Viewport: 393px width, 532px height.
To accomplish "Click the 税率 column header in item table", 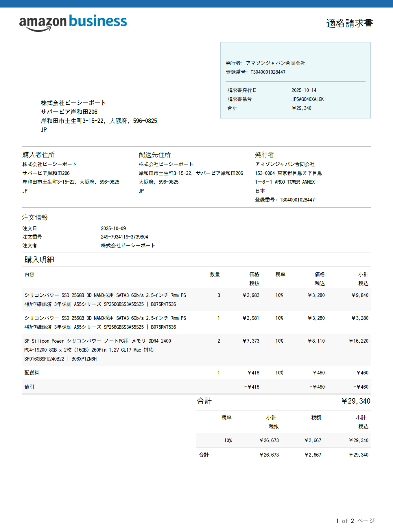I will click(x=280, y=274).
